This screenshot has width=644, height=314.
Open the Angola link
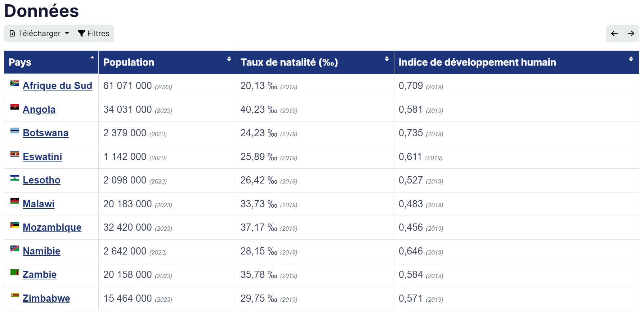(x=39, y=110)
